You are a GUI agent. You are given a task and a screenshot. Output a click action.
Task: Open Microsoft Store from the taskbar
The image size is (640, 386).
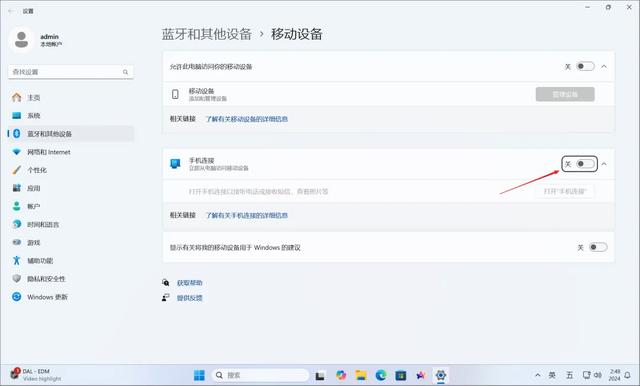tap(401, 375)
